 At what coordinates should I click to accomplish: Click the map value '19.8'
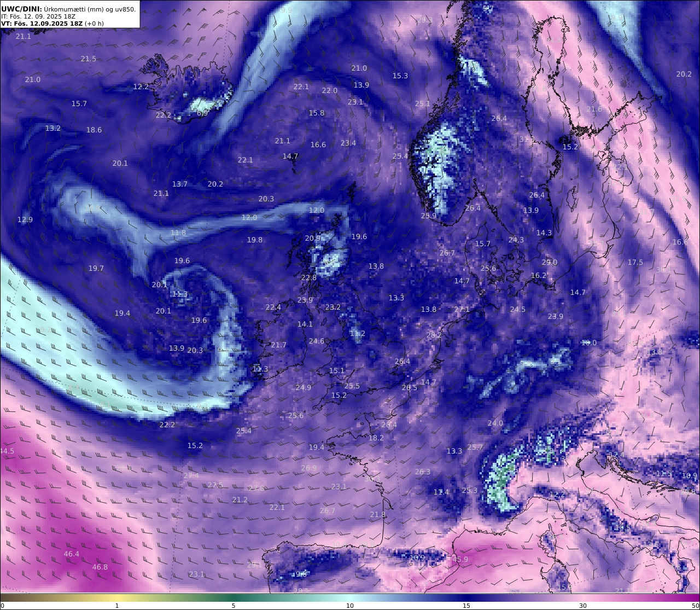pyautogui.click(x=255, y=240)
